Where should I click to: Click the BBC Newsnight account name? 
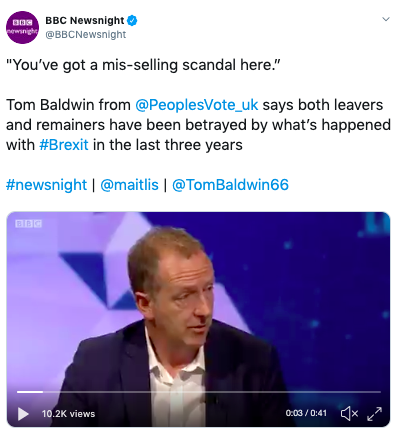tap(85, 21)
